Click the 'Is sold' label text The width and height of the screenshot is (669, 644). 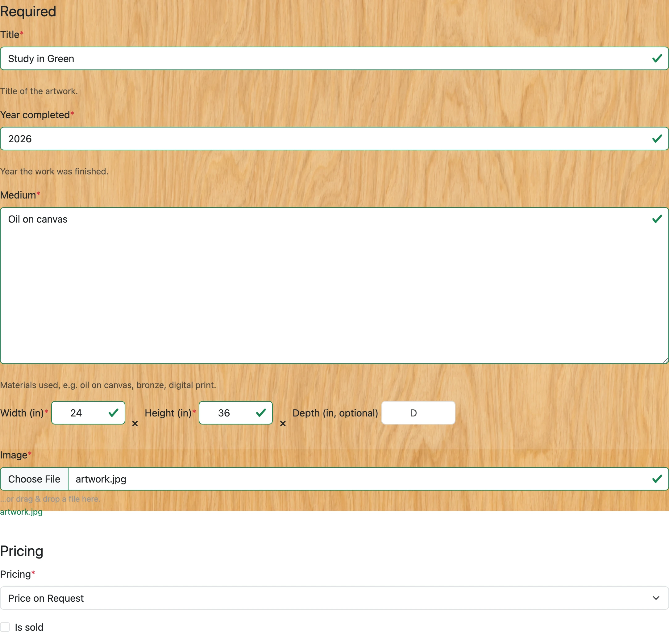coord(29,627)
